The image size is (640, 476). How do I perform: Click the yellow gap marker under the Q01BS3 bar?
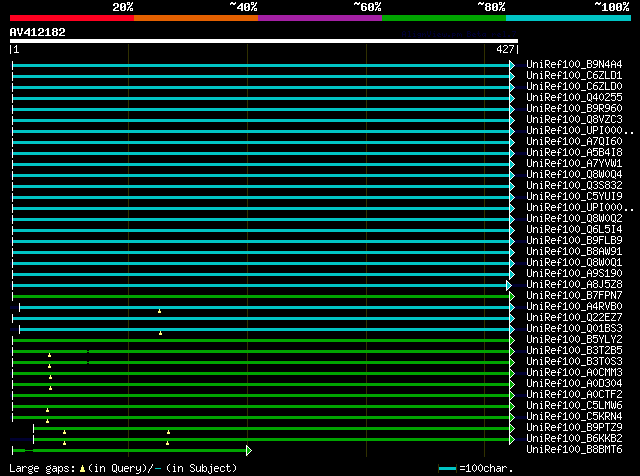[x=160, y=334]
